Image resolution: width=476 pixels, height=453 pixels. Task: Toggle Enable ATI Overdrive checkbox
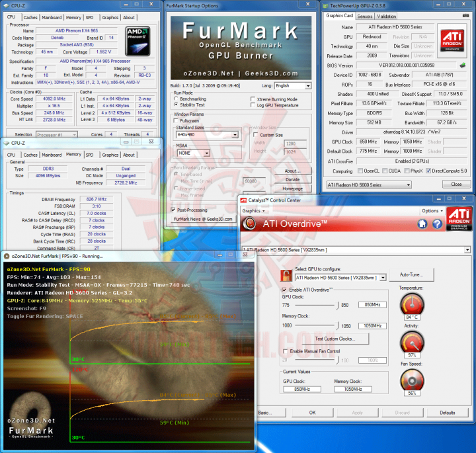[x=284, y=290]
